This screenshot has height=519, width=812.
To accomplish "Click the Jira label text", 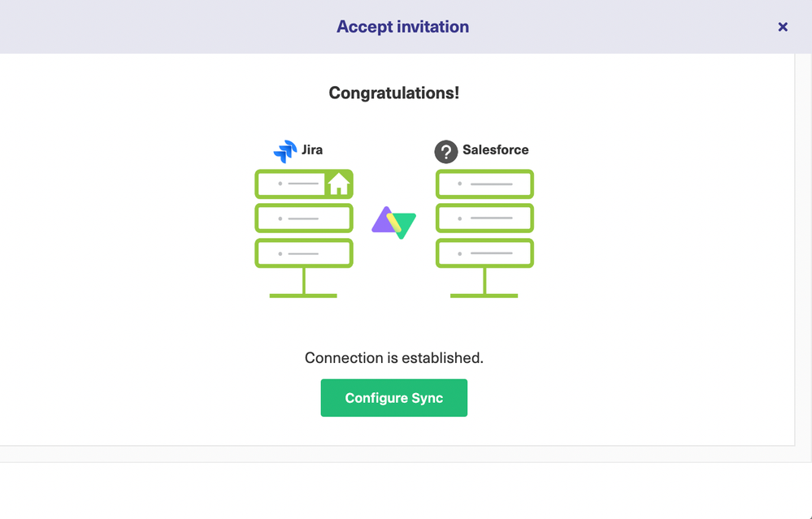I will tap(312, 150).
